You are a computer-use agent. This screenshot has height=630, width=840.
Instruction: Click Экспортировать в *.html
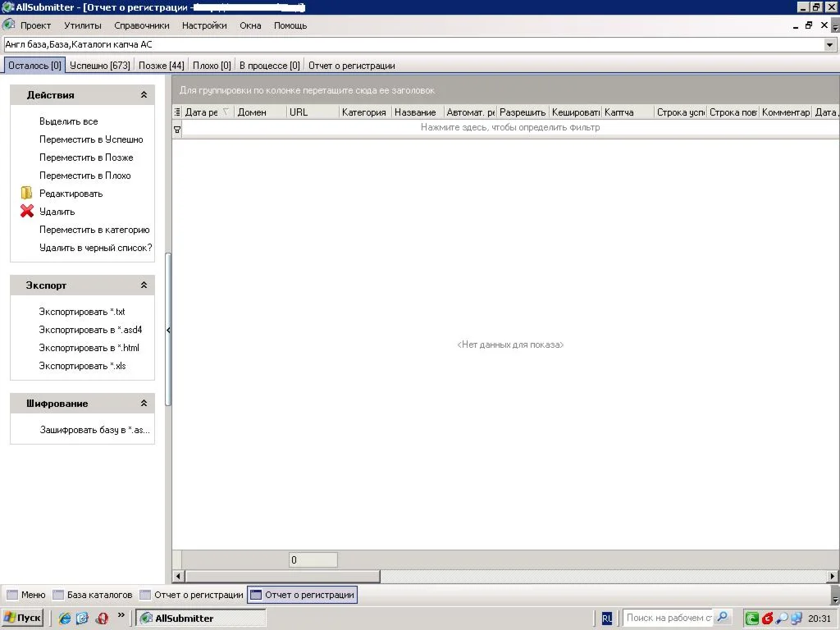pos(89,348)
